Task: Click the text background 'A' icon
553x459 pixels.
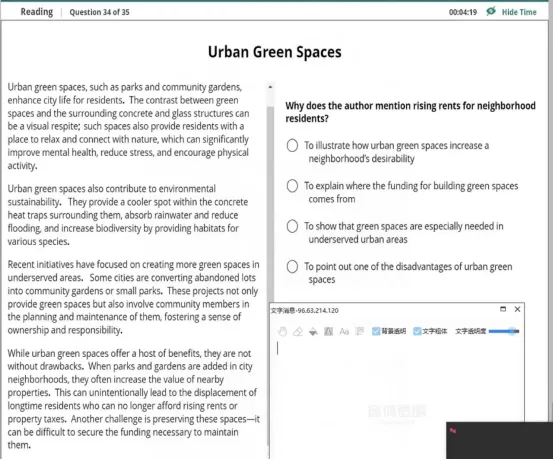Action: 328,331
